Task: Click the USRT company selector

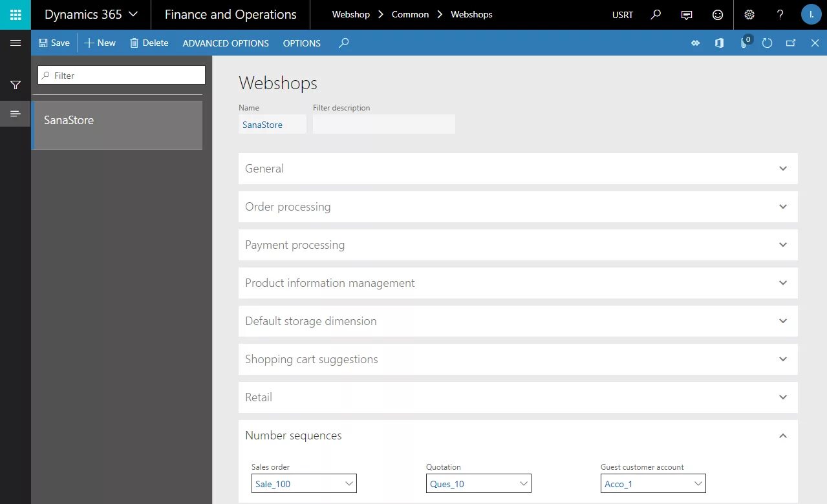Action: (x=623, y=14)
